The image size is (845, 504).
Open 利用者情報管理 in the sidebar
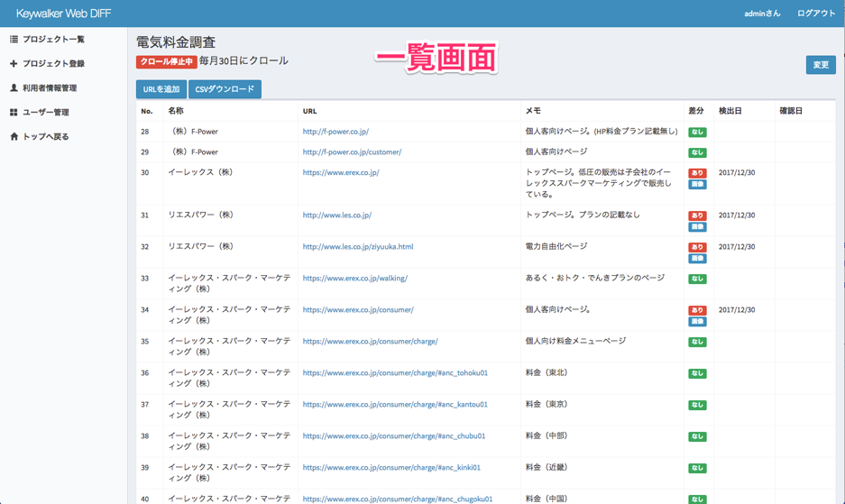50,87
